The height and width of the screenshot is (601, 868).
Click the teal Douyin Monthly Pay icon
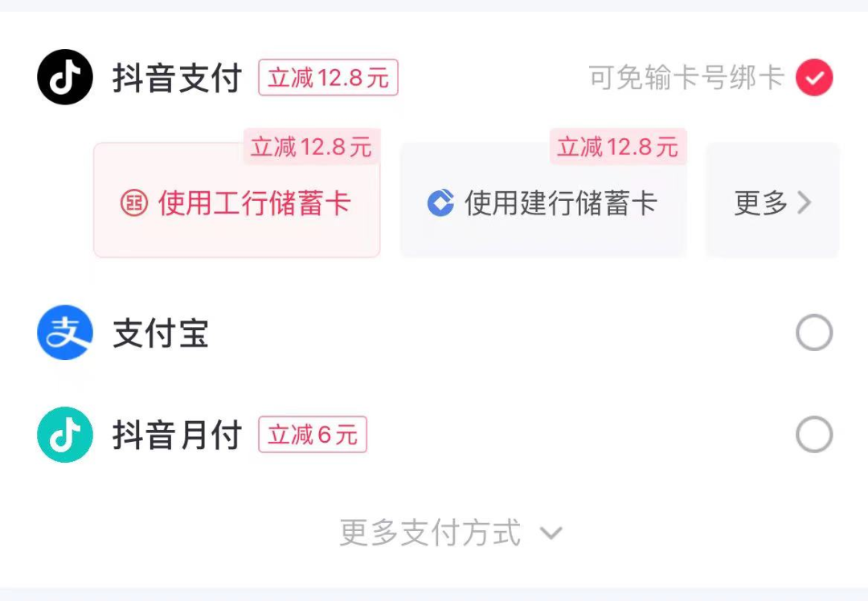(x=65, y=435)
